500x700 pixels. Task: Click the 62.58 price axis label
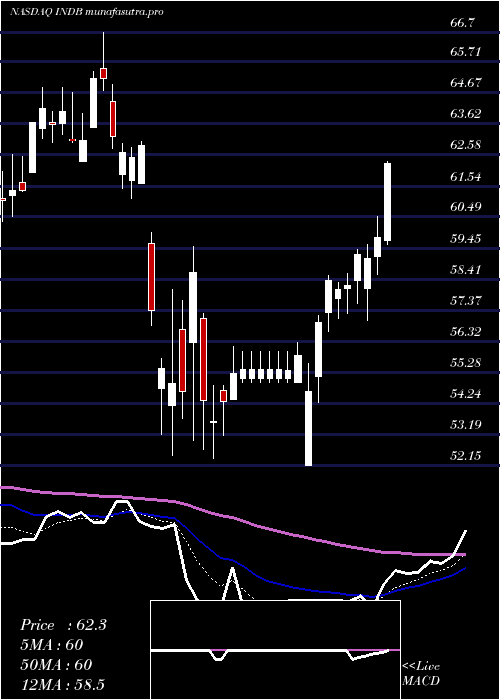point(466,145)
